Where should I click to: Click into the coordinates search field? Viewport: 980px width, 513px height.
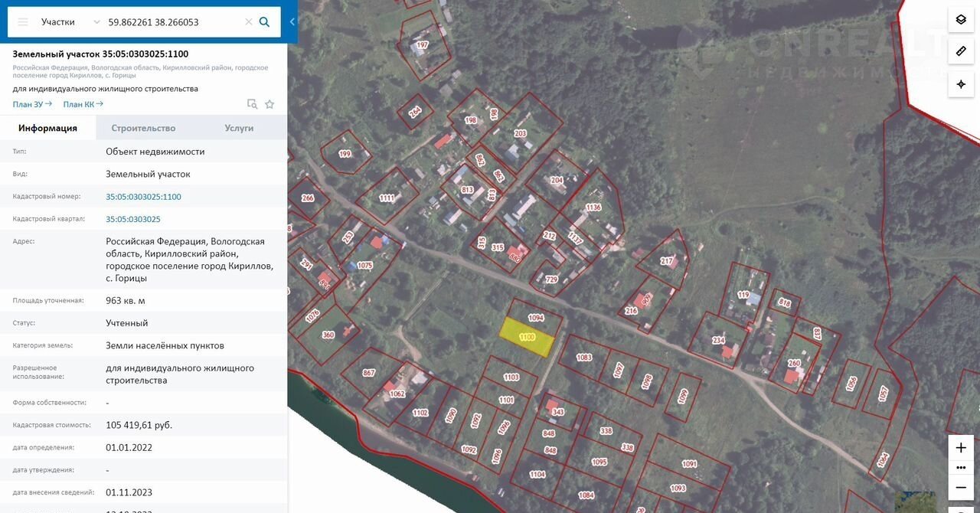pyautogui.click(x=172, y=22)
